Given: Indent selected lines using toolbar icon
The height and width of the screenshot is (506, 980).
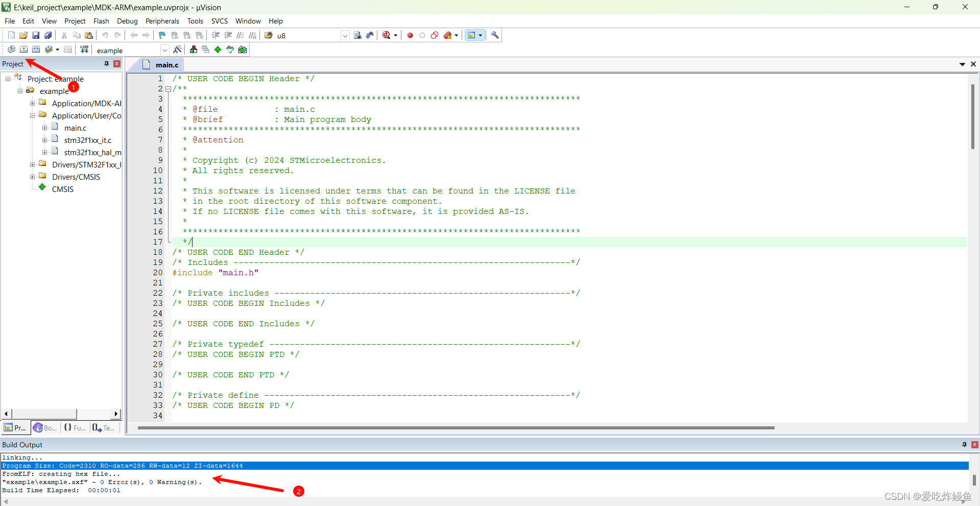Looking at the screenshot, I should 216,35.
